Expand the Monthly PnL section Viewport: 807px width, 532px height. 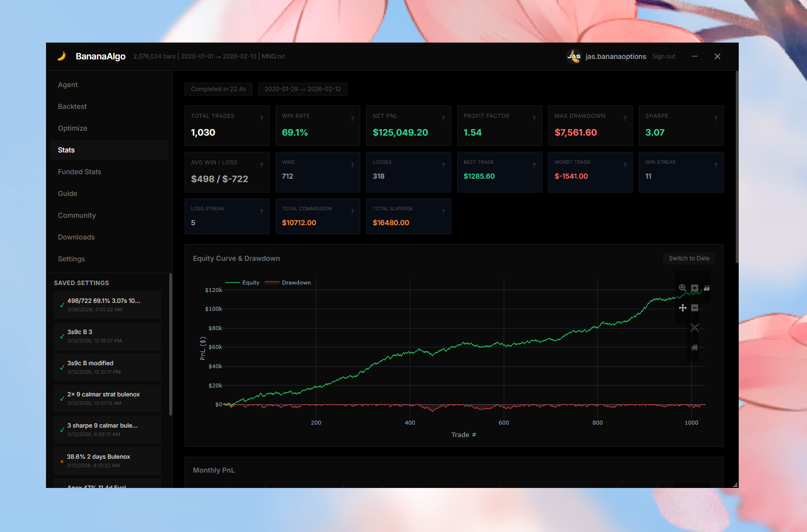214,470
